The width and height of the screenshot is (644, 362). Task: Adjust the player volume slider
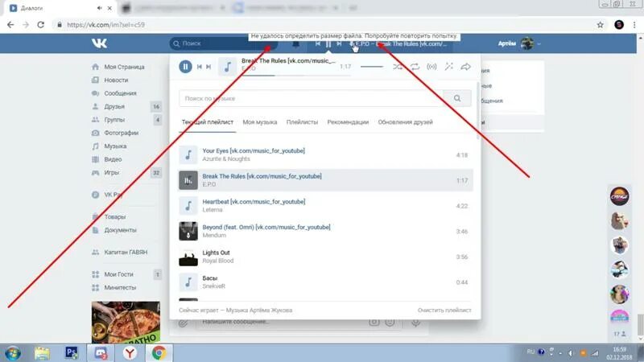[372, 67]
